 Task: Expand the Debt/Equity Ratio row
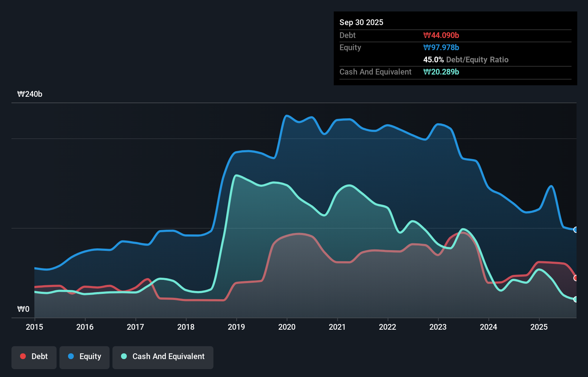coord(466,59)
